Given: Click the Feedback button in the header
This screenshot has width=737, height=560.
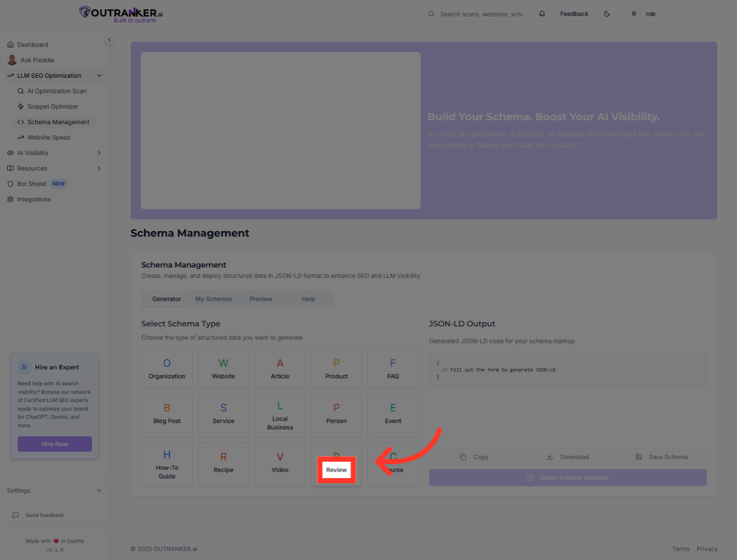Looking at the screenshot, I should coord(574,14).
